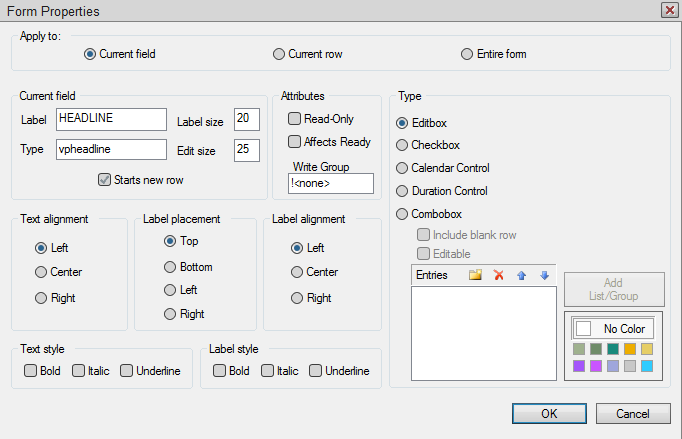Enable the Read-Only checkbox
Screen dimensions: 682x439
(295, 119)
